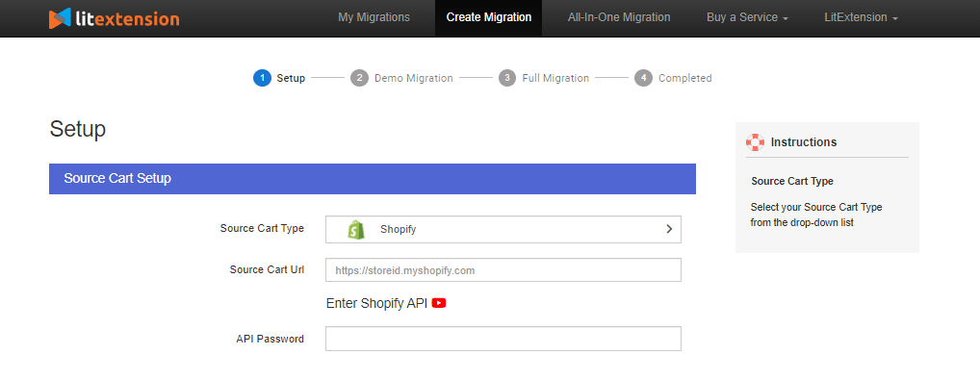Select step 2 Demo Migration circle

[359, 78]
